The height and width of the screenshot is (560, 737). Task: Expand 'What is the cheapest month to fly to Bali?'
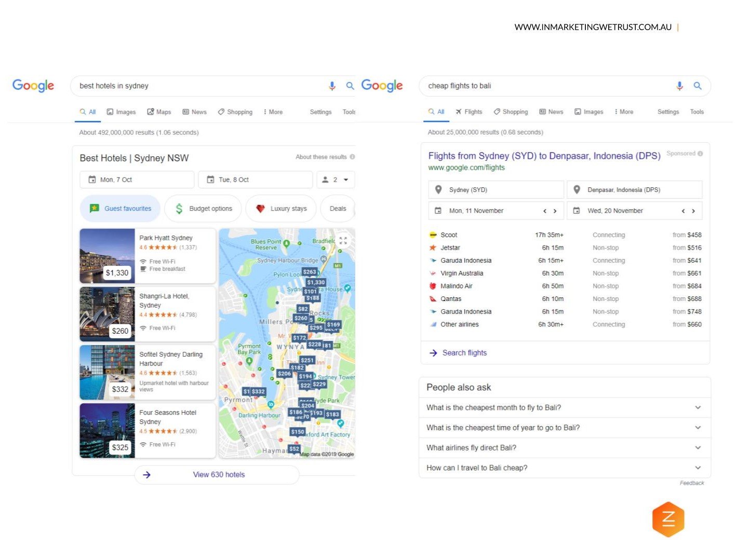tap(565, 408)
